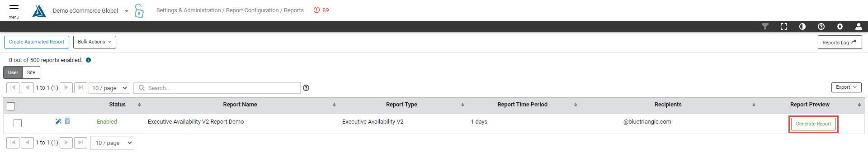The height and width of the screenshot is (163, 868).
Task: Switch contrast theme icon
Action: 802,27
